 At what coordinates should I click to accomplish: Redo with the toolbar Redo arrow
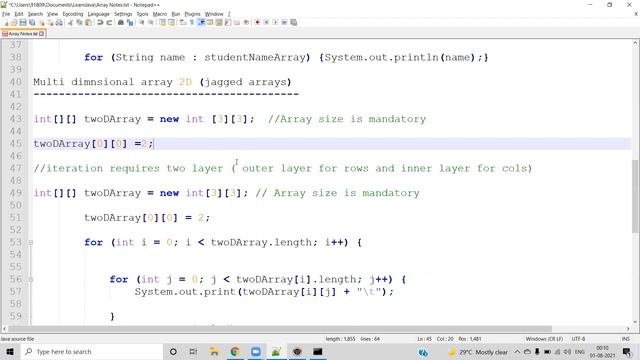pos(109,22)
